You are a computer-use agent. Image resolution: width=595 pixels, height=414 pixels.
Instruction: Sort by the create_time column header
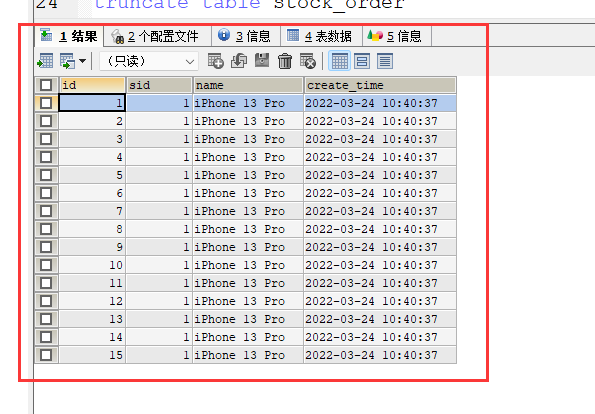[x=380, y=85]
